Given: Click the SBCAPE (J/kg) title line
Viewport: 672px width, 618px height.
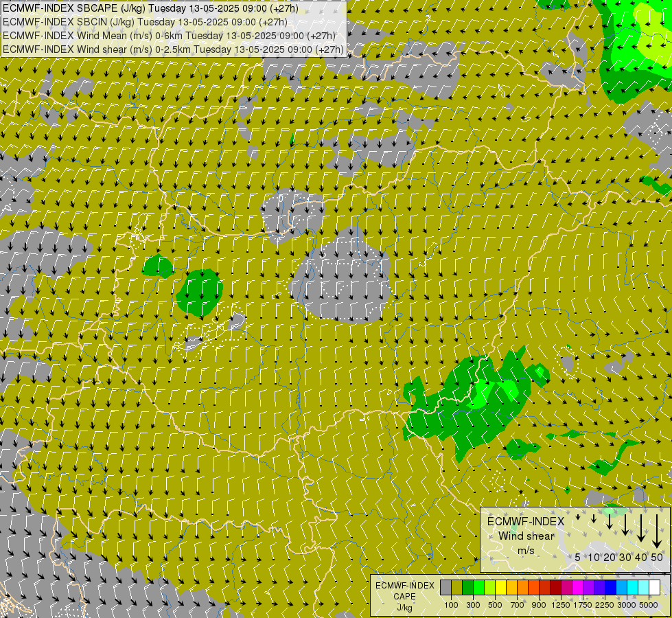Looking at the screenshot, I should (150, 8).
